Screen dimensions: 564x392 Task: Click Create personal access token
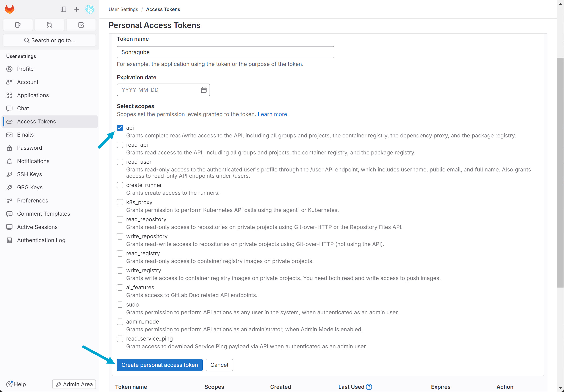[x=159, y=365]
